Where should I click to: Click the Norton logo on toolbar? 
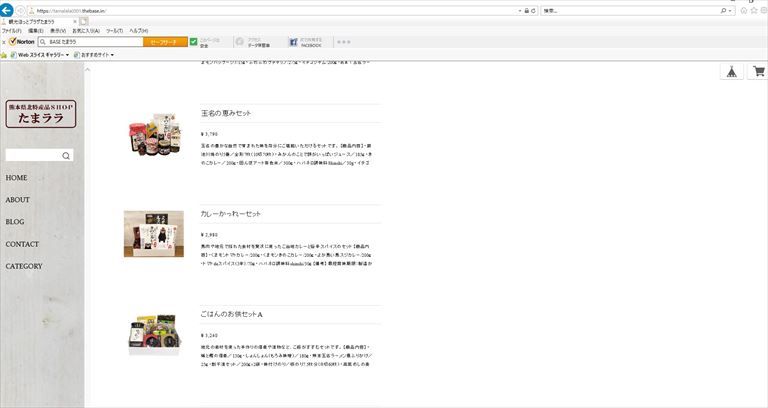[22, 42]
